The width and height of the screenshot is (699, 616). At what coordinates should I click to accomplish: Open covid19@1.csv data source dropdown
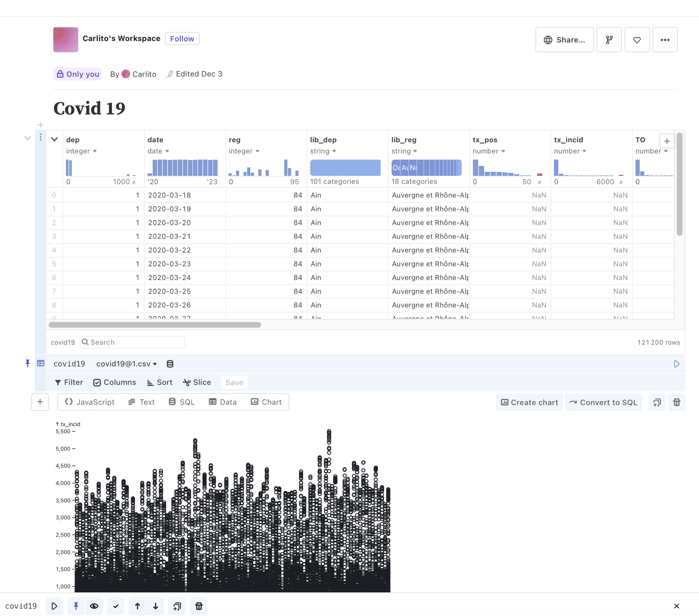pos(127,364)
